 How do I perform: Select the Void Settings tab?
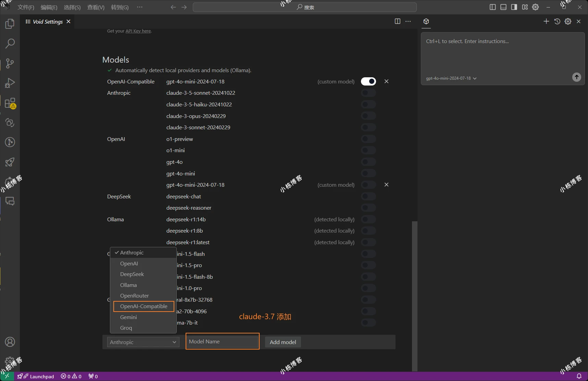click(x=48, y=22)
